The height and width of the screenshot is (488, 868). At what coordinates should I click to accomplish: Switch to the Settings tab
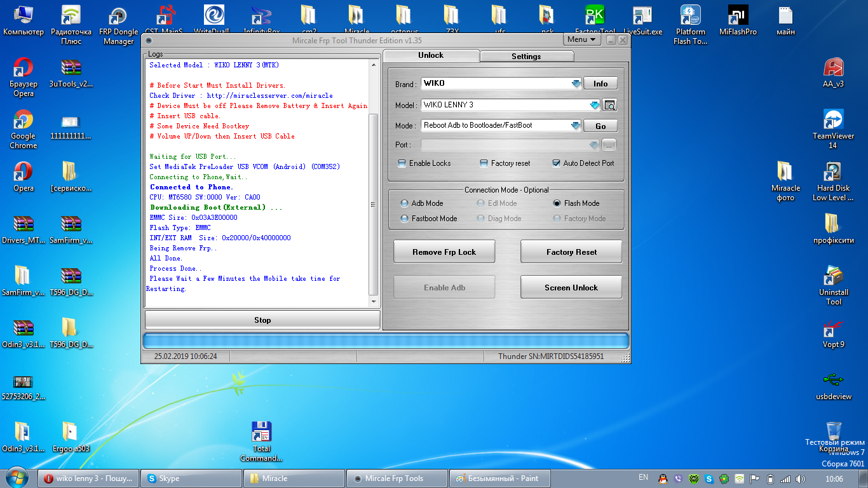526,57
